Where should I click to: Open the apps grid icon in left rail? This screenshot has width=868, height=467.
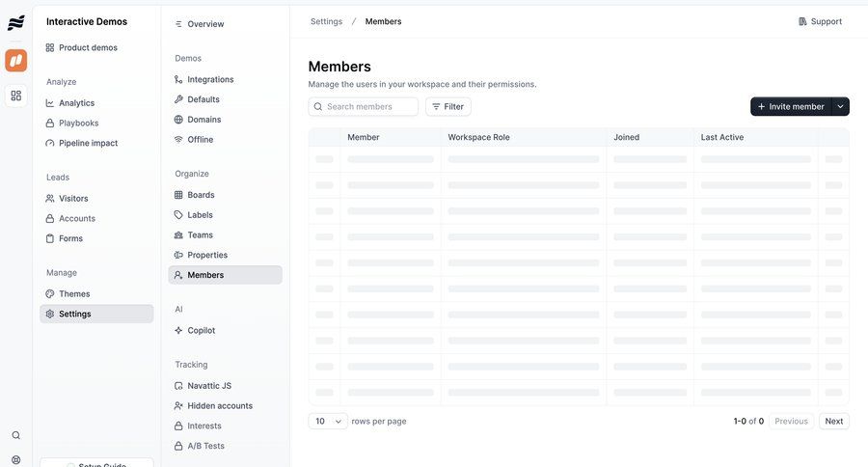[x=16, y=96]
